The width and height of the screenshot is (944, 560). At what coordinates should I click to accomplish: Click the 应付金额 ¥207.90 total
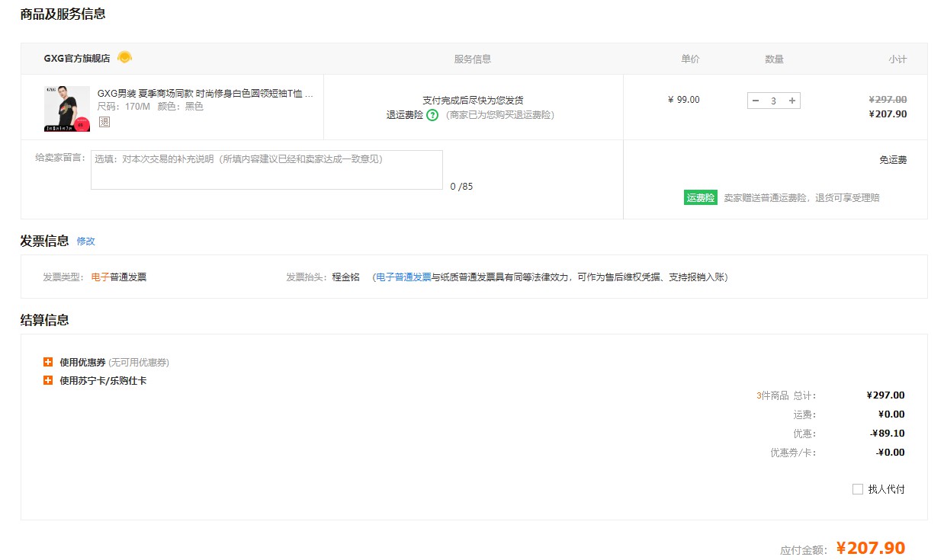[x=870, y=549]
